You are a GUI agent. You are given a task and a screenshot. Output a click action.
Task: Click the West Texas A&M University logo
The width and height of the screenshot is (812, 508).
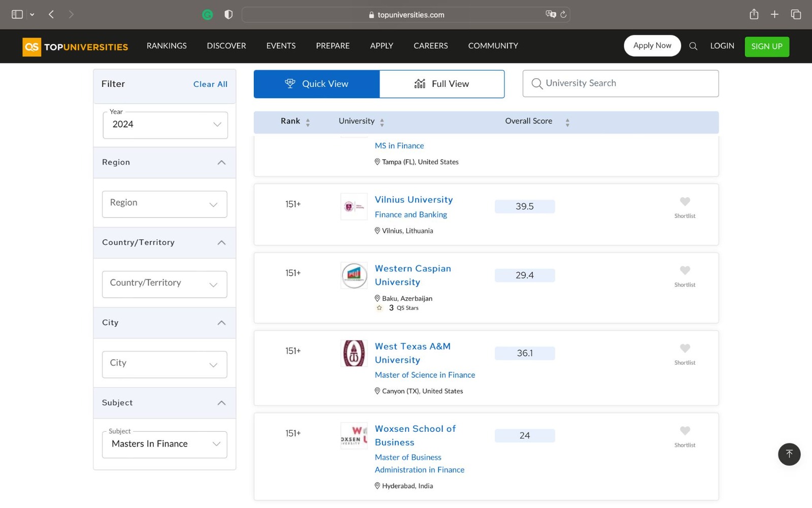tap(354, 353)
